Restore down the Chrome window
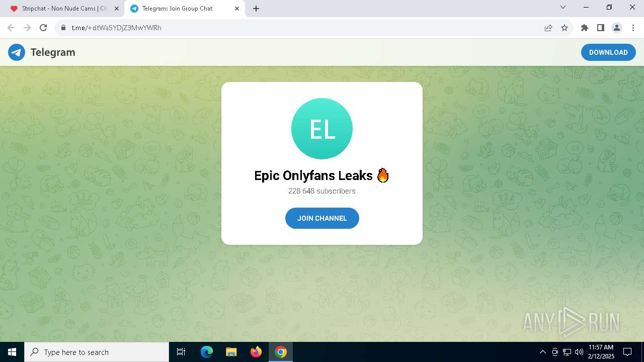The image size is (644, 362). click(609, 8)
